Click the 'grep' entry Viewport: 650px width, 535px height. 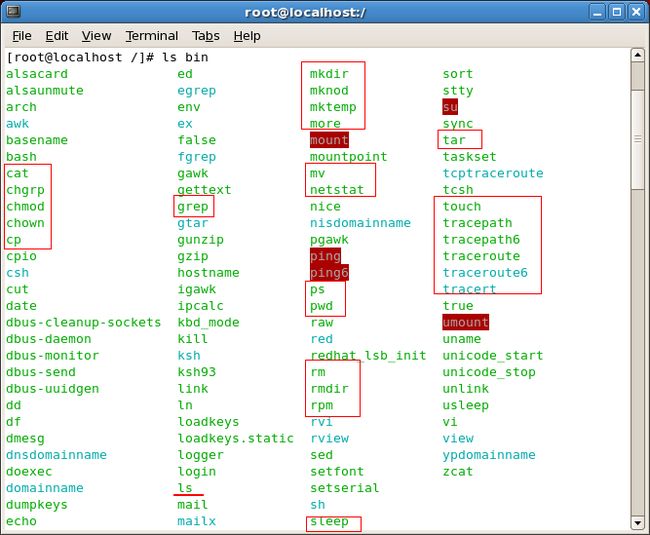click(x=193, y=206)
